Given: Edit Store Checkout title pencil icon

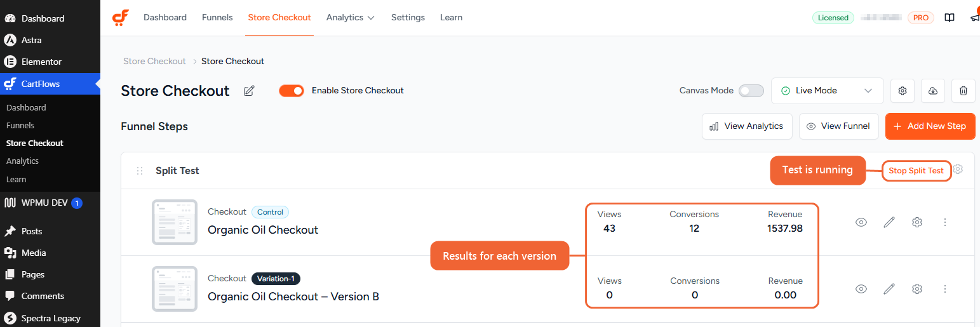Looking at the screenshot, I should 249,91.
